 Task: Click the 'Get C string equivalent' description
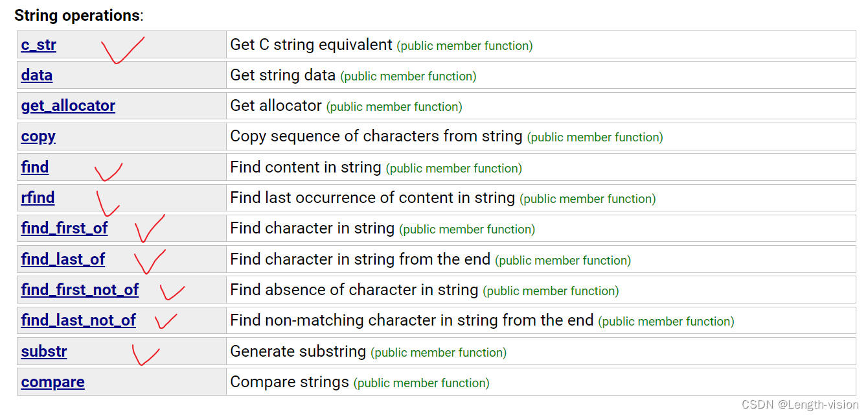(x=312, y=45)
